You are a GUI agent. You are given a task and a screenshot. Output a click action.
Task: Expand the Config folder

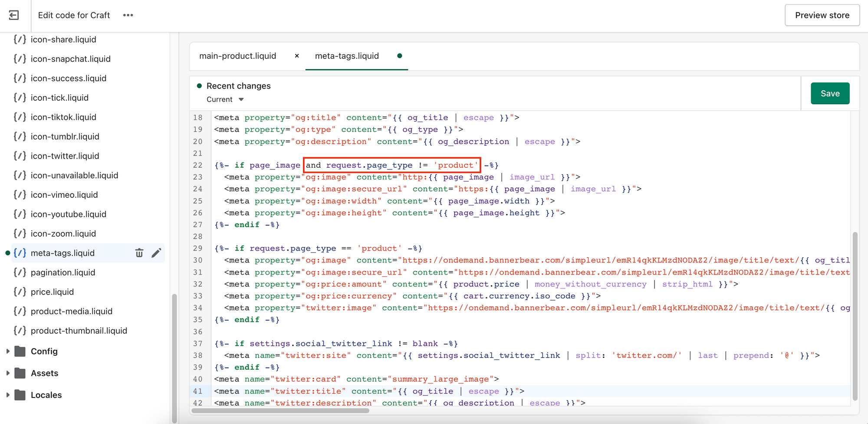tap(7, 351)
